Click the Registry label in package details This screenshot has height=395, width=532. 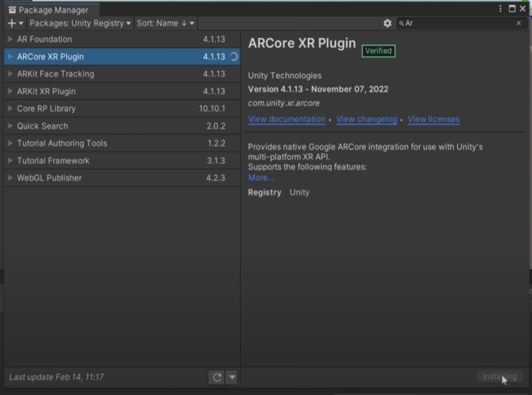(x=264, y=193)
